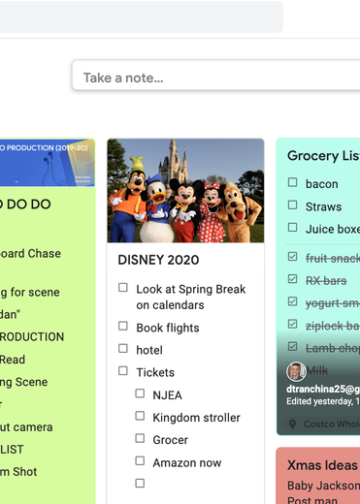Uncheck the Lamb chops completed item

click(292, 346)
